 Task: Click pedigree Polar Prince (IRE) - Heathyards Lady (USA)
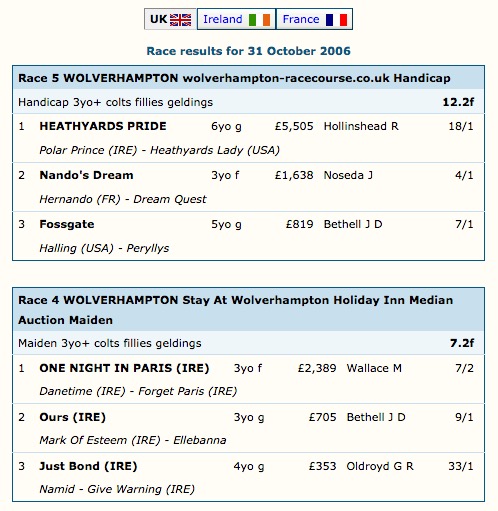pos(159,150)
